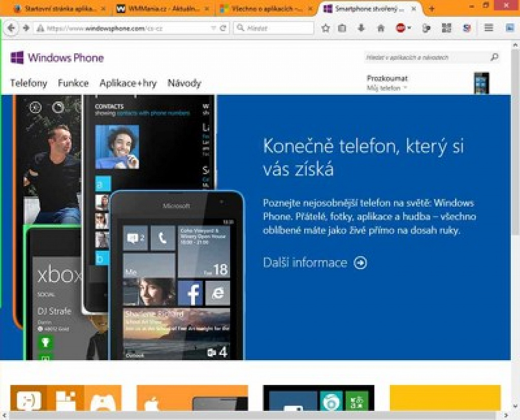The width and height of the screenshot is (520, 420).
Task: Click the orange smiley apps promo tile
Action: [66, 398]
